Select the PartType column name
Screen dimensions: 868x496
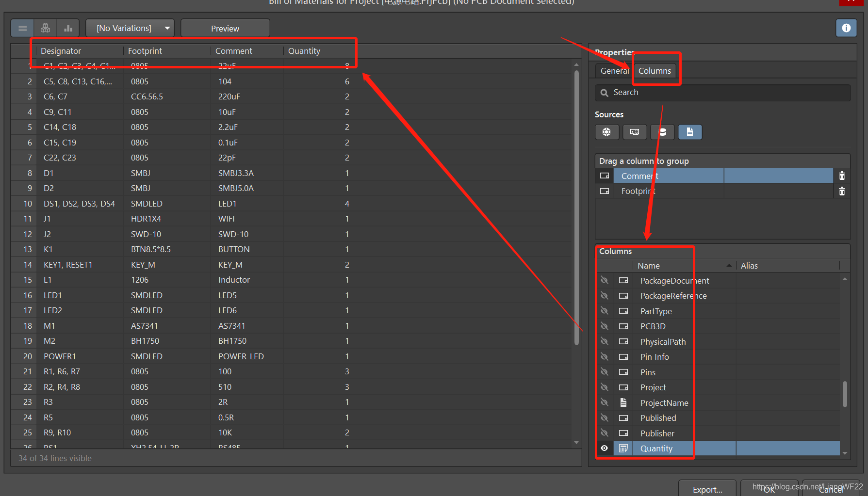pyautogui.click(x=656, y=311)
